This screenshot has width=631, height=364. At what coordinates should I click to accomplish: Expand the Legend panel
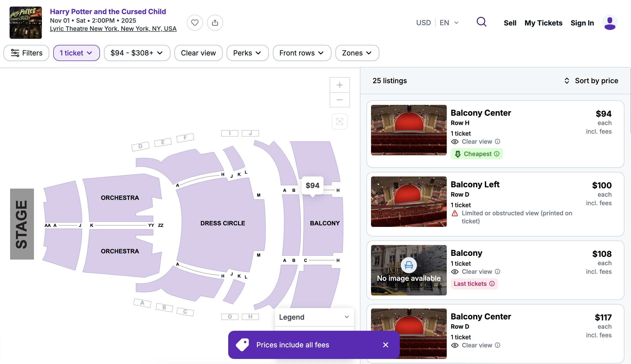[x=314, y=317]
